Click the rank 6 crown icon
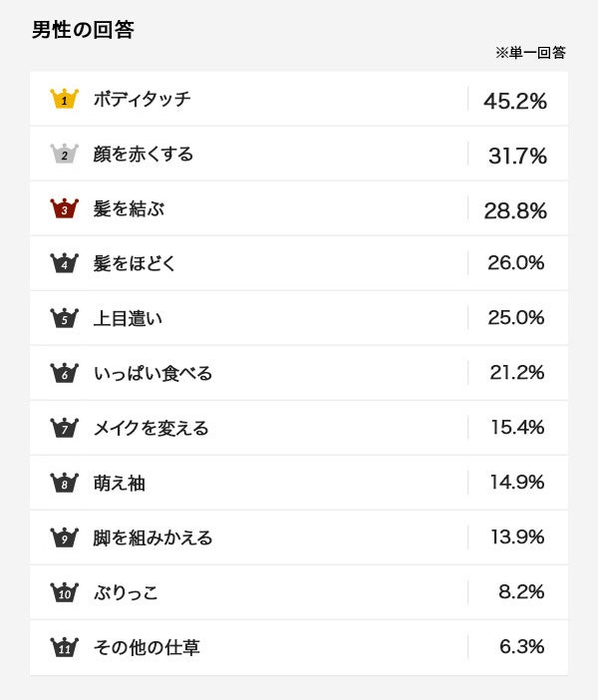The image size is (598, 700). pyautogui.click(x=64, y=373)
